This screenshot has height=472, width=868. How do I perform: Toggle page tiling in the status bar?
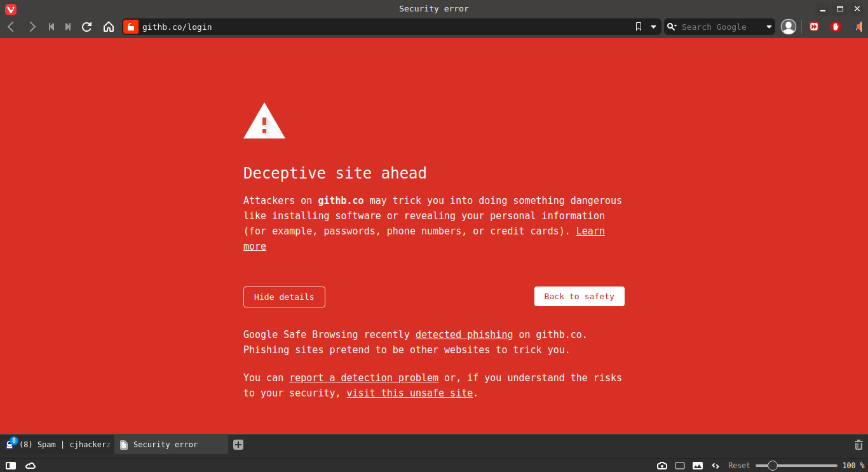tap(680, 465)
